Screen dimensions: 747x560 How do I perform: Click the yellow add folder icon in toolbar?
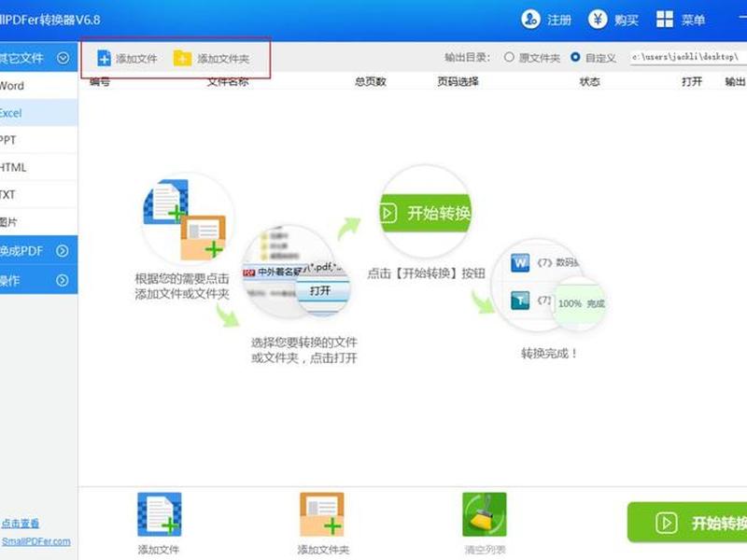coord(182,58)
